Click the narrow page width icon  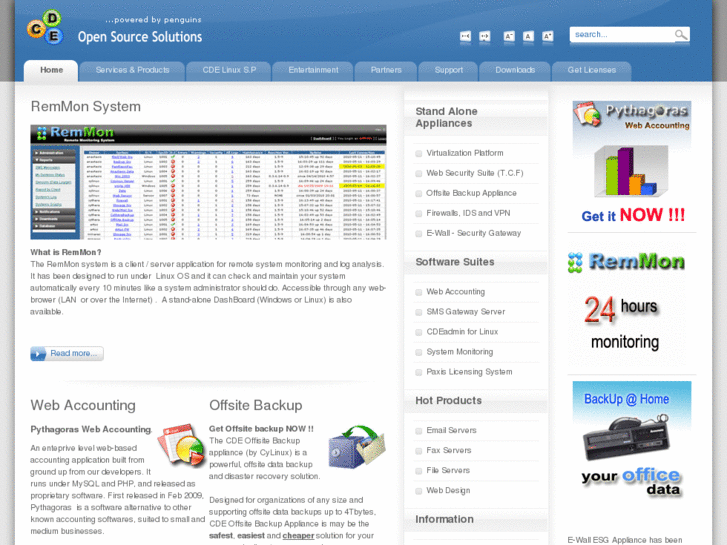click(x=465, y=36)
